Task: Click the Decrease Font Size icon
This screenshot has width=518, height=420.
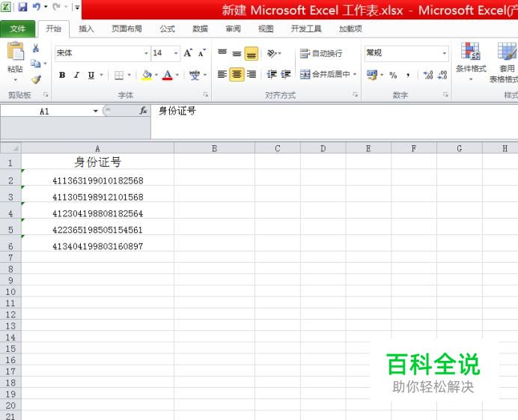Action: click(202, 53)
